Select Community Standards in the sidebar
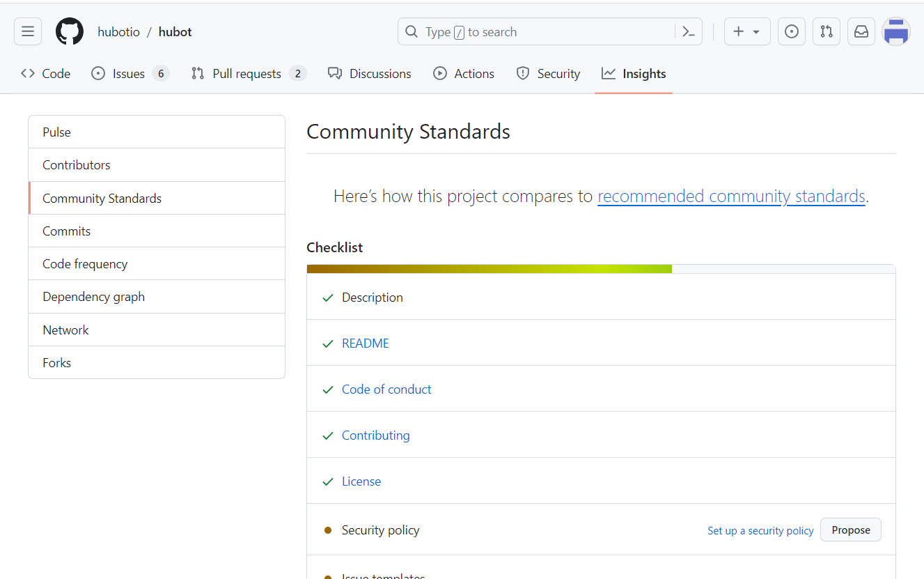 (157, 199)
